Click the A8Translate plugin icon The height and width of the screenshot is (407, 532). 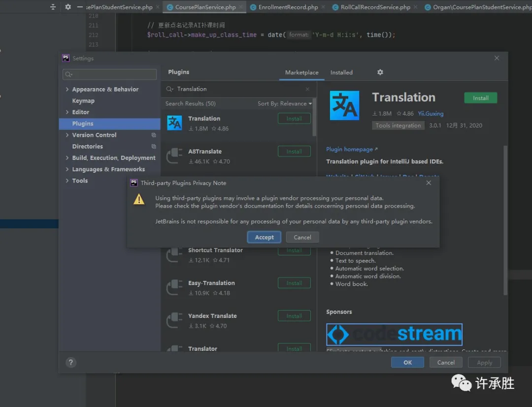tap(174, 156)
